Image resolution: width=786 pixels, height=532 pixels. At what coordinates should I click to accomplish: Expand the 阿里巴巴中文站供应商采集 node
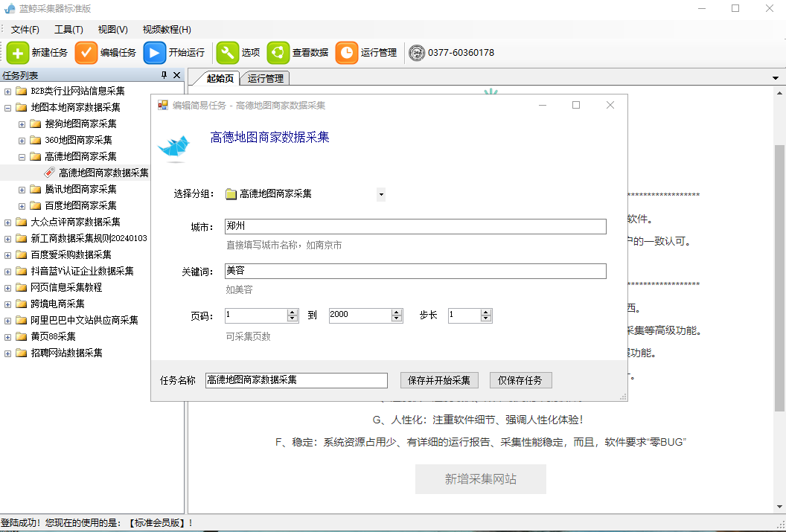click(7, 321)
